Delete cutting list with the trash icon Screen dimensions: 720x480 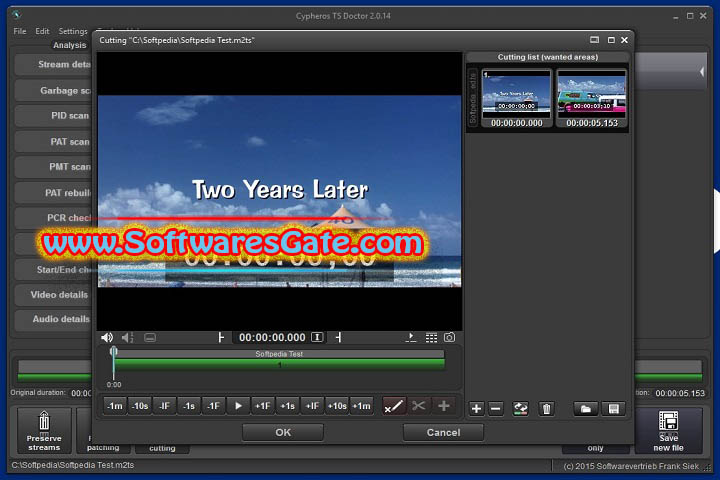(x=546, y=408)
